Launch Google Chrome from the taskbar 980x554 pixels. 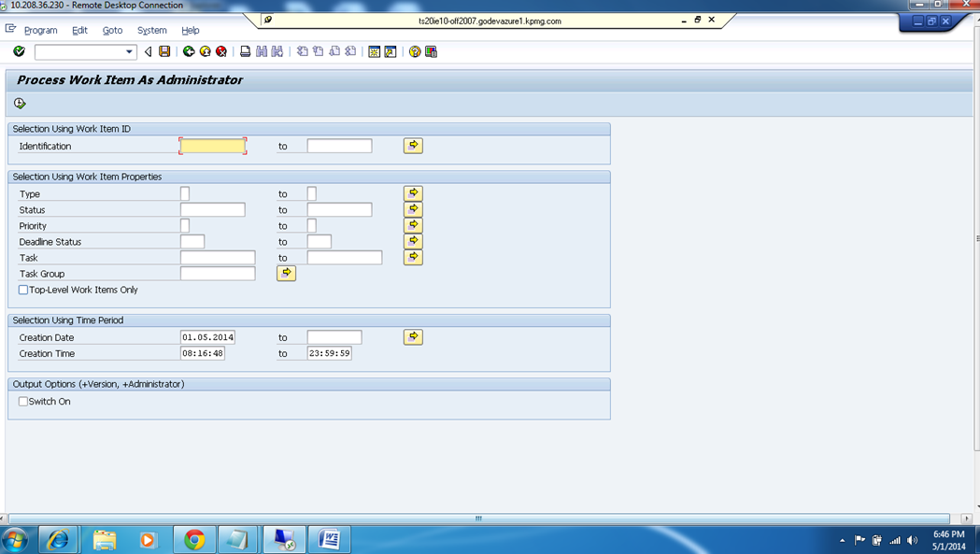[194, 539]
